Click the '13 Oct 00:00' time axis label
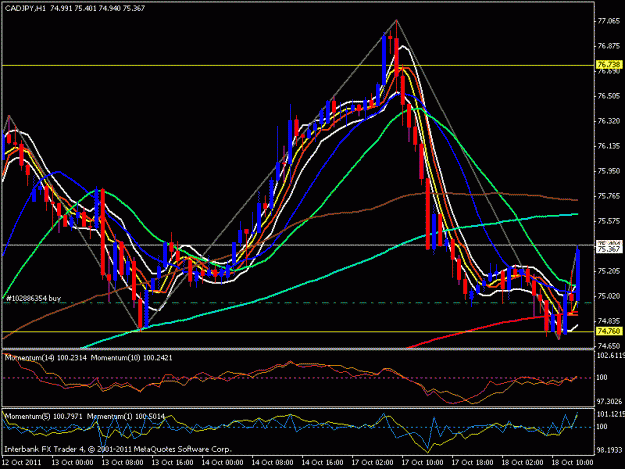 [x=73, y=463]
